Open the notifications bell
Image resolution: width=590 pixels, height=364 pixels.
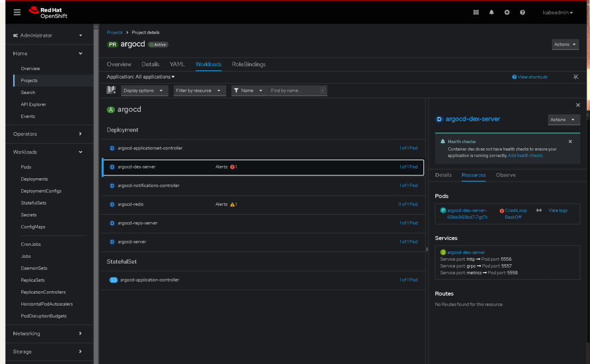point(491,13)
